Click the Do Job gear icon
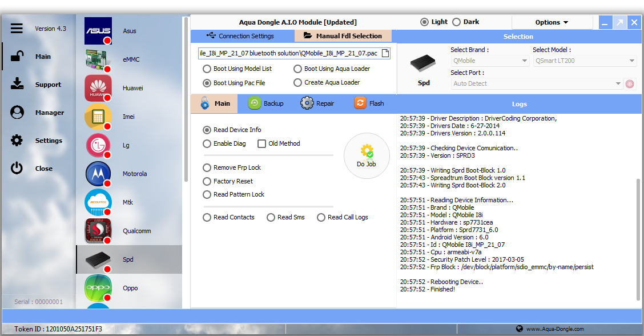The height and width of the screenshot is (336, 644). click(x=367, y=151)
